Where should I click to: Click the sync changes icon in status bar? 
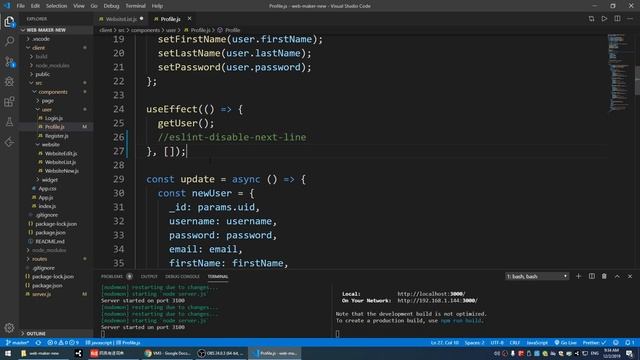point(38,342)
